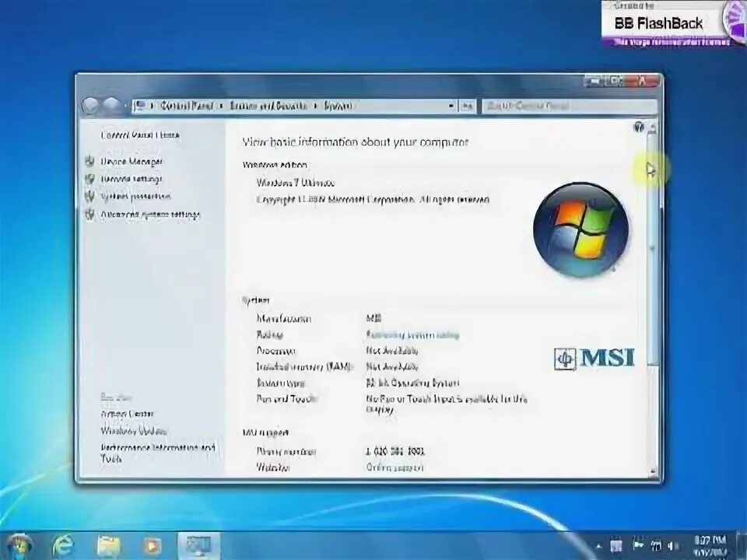Open the Help question mark icon
747x560 pixels.
click(x=639, y=127)
